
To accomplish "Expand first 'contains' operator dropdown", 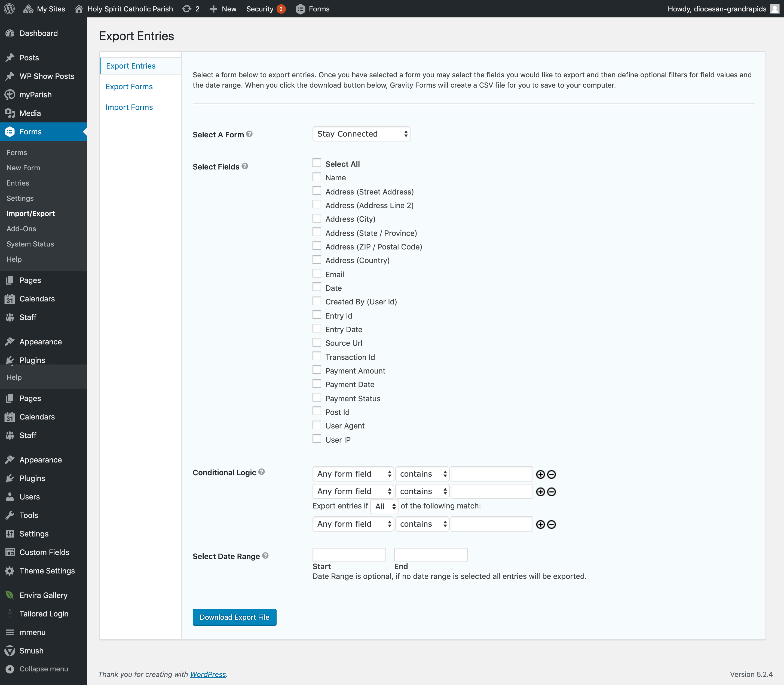I will 422,474.
